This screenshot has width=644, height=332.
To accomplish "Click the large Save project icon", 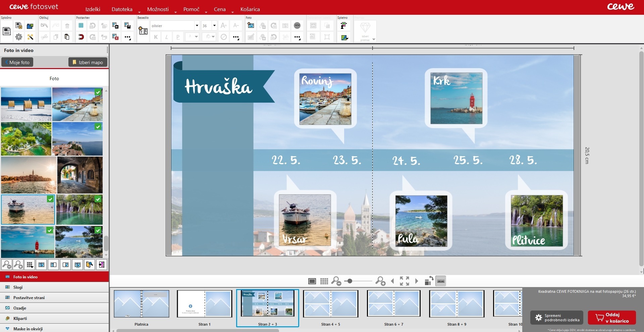I will pyautogui.click(x=6, y=31).
